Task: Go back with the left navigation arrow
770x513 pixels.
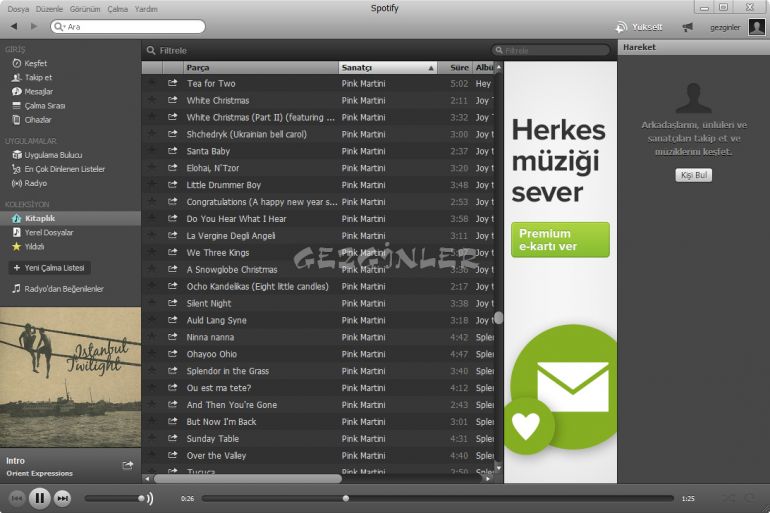Action: click(x=14, y=26)
